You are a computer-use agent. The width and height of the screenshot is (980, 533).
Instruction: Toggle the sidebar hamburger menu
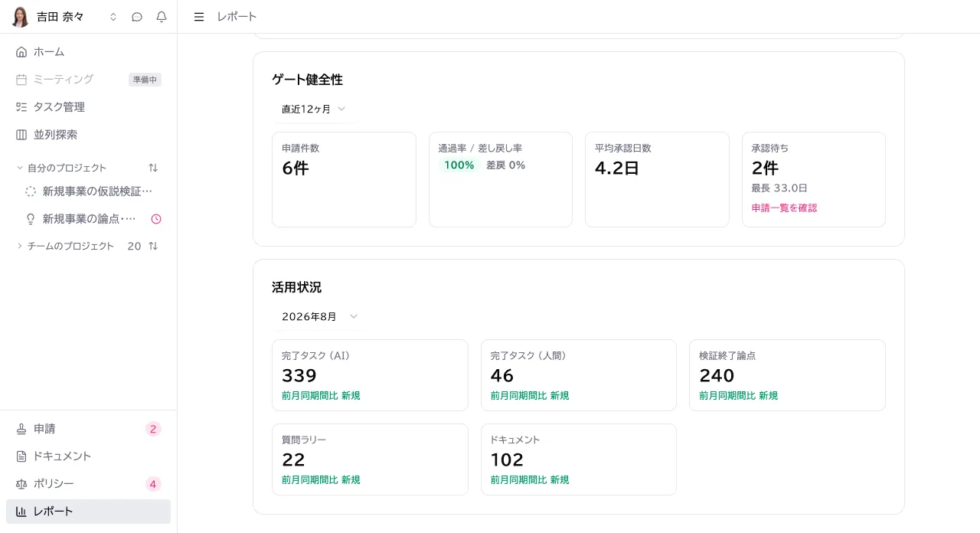(199, 17)
